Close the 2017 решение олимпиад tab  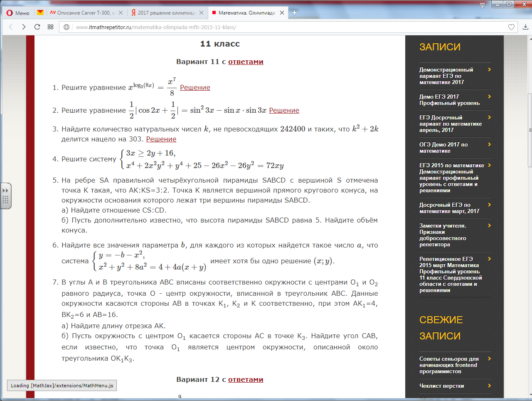[201, 13]
